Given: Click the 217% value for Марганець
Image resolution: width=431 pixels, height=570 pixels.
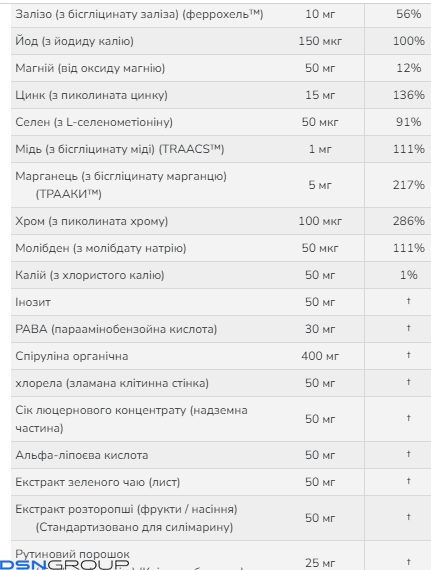Looking at the screenshot, I should click(408, 185).
